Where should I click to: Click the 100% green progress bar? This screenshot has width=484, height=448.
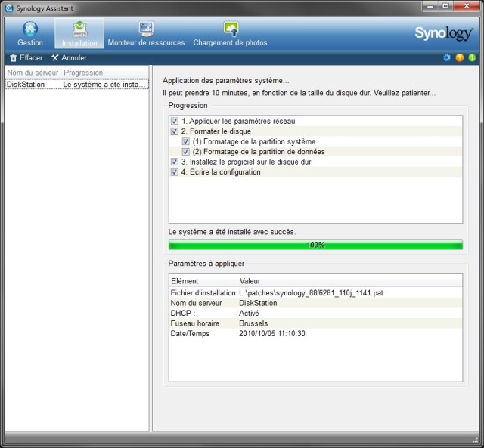[315, 245]
